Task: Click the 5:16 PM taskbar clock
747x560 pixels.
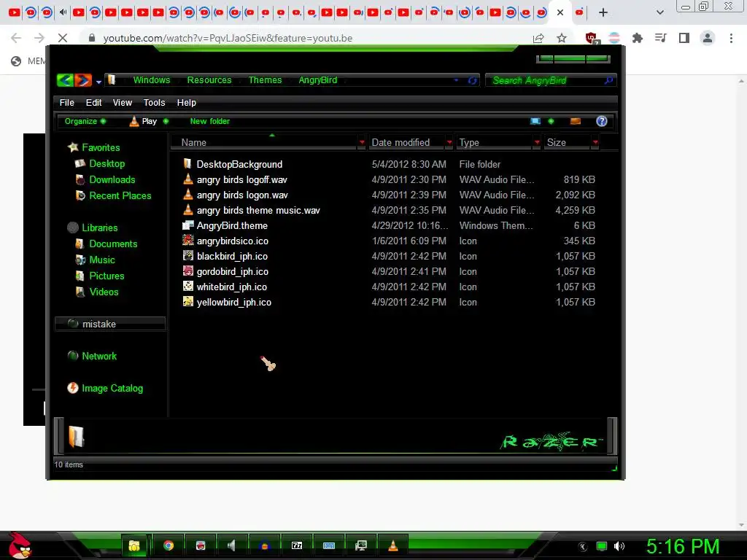Action: click(683, 547)
